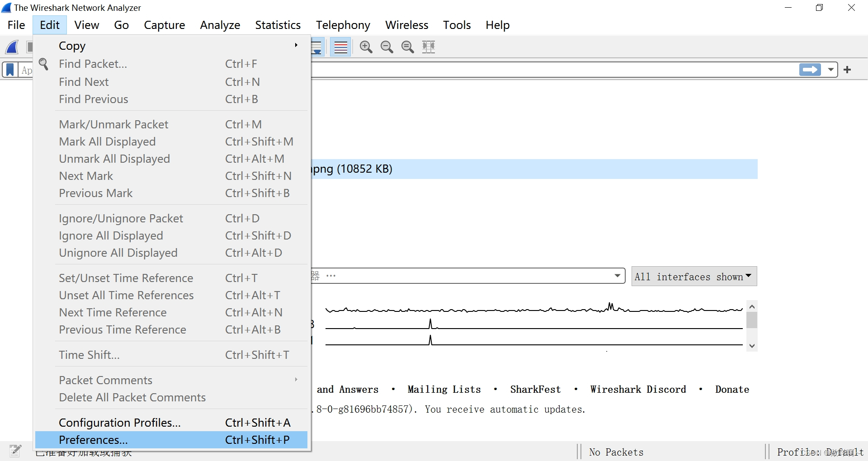Open the Go menu
Image resolution: width=868 pixels, height=461 pixels.
(121, 25)
